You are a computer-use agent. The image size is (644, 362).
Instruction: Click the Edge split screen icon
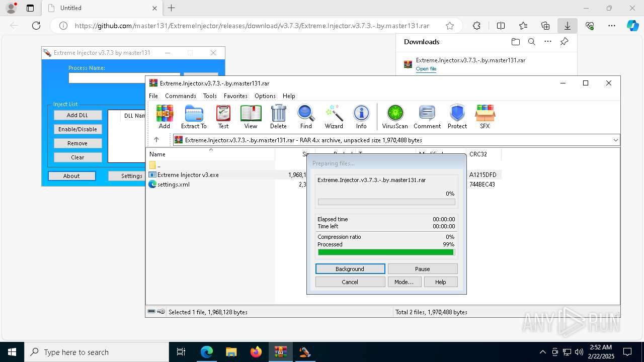click(x=501, y=26)
